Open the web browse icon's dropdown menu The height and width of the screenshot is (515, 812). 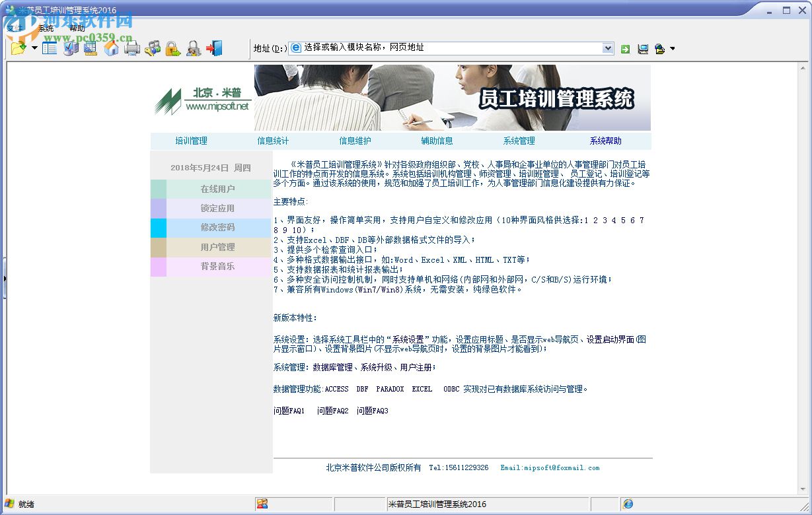[x=672, y=48]
